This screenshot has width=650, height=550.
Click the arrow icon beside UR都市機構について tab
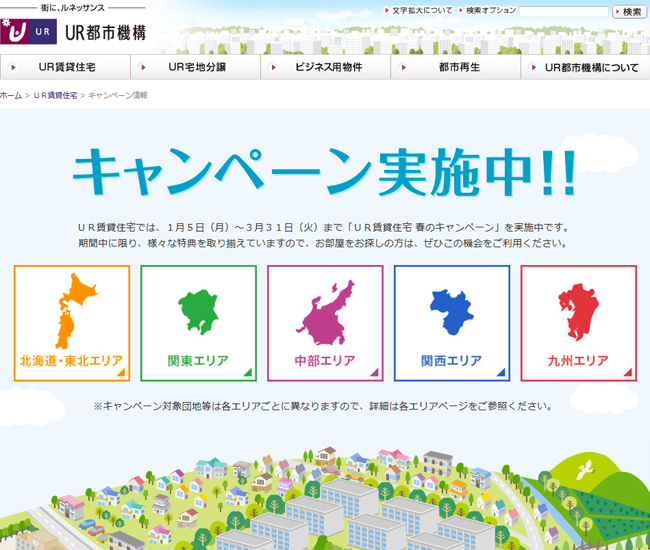tap(534, 67)
